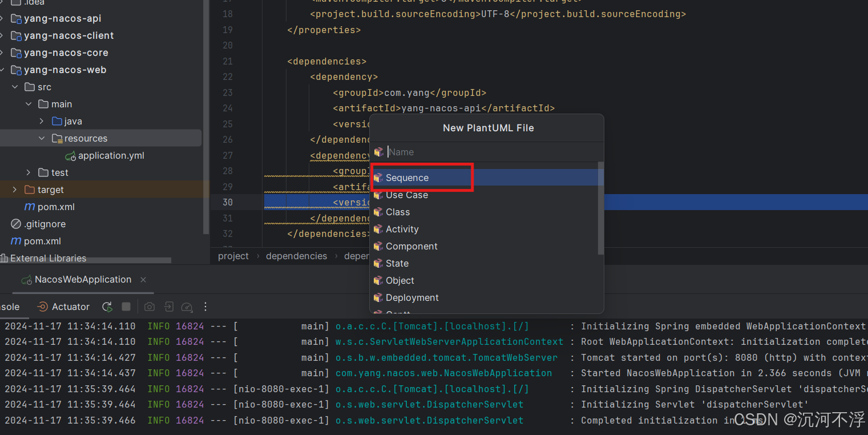Image resolution: width=868 pixels, height=435 pixels.
Task: Open application.yml in project tree
Action: 111,155
